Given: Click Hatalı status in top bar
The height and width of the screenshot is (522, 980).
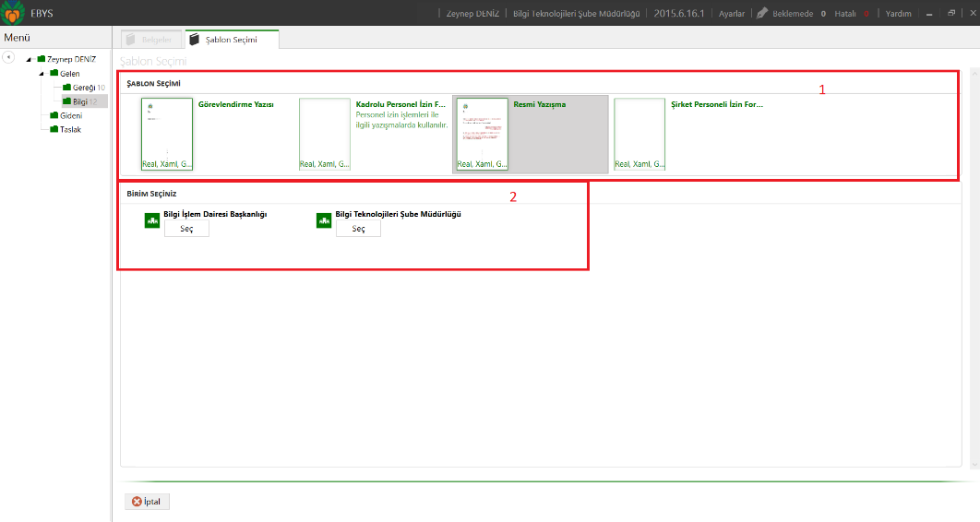Looking at the screenshot, I should [845, 13].
